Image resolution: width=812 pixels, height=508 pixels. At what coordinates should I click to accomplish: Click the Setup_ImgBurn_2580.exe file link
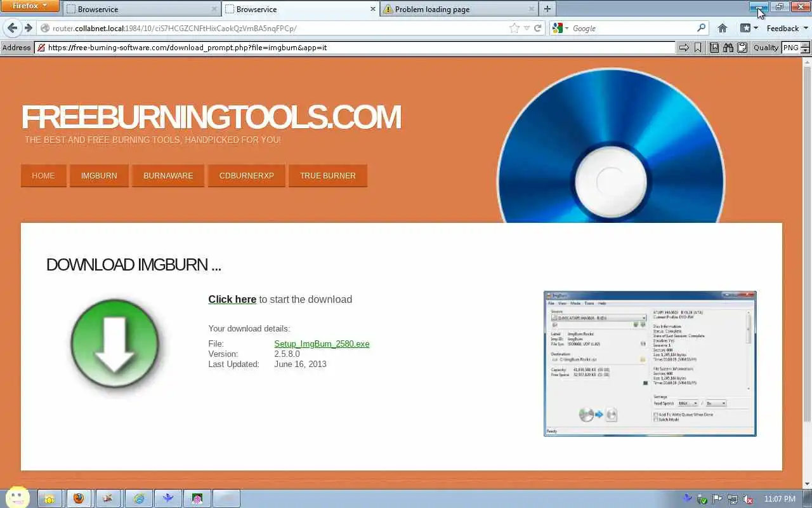point(322,344)
